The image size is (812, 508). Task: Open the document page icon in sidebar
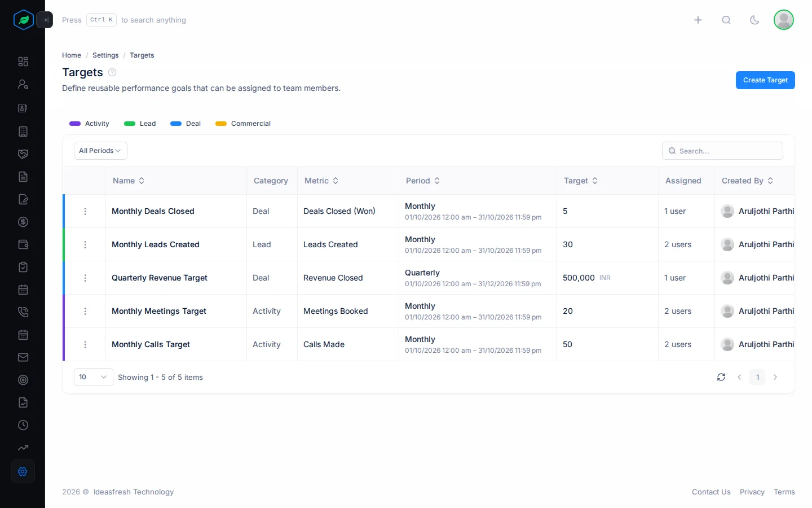click(23, 177)
